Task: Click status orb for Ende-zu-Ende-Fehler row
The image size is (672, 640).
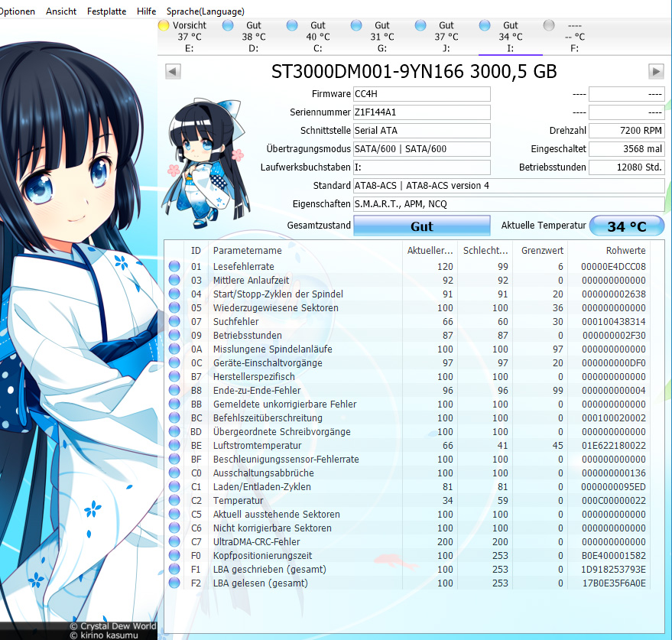Action: click(174, 390)
